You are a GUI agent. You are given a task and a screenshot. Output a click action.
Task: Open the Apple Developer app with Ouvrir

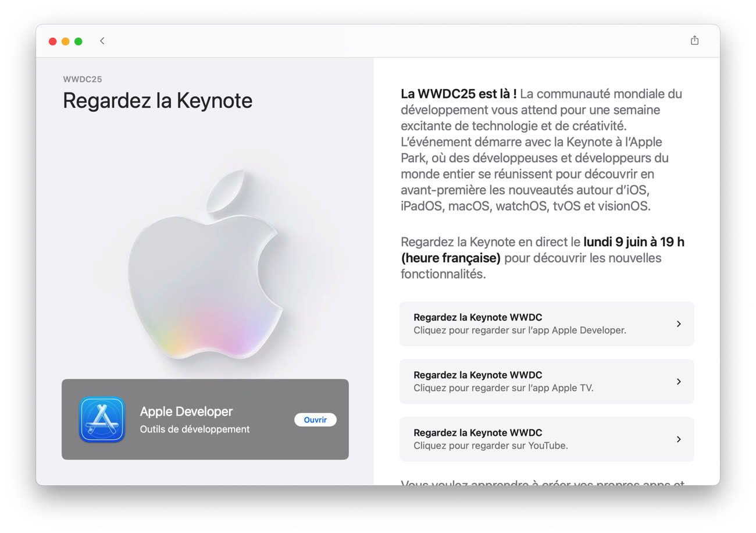coord(315,420)
